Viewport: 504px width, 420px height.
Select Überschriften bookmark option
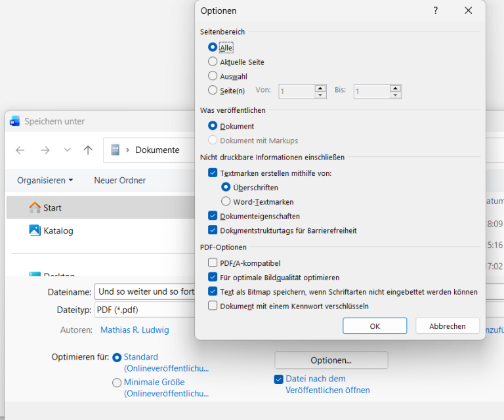point(226,187)
